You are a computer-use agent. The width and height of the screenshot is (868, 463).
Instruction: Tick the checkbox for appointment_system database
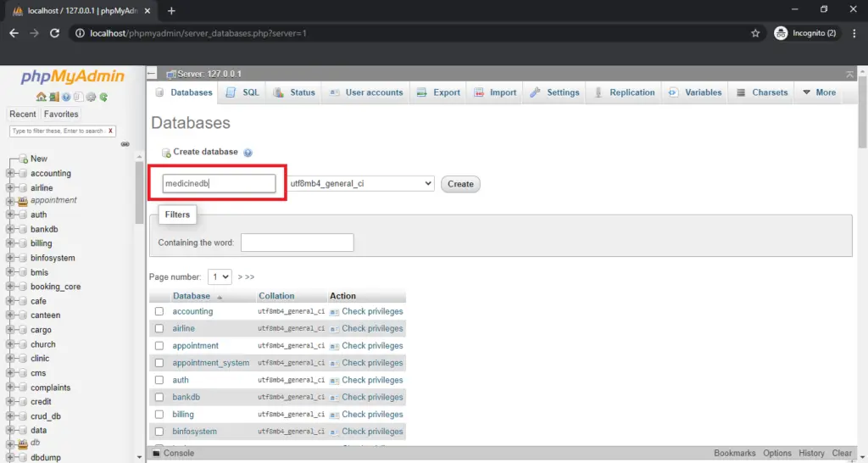(x=159, y=363)
